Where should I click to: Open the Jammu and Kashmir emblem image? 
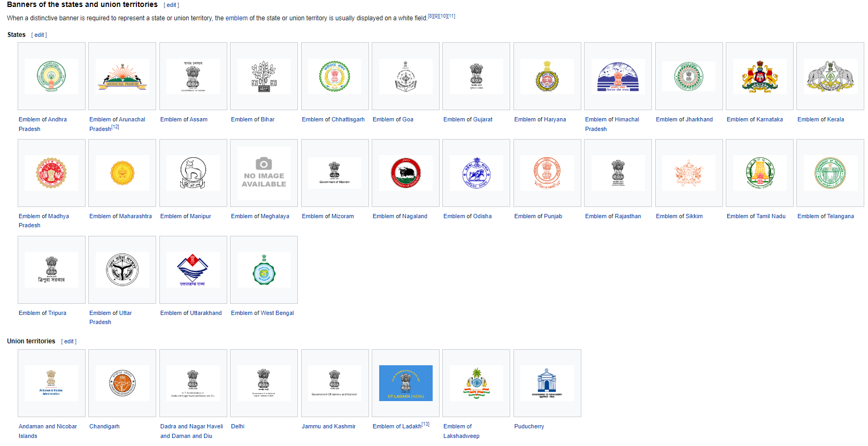point(335,383)
